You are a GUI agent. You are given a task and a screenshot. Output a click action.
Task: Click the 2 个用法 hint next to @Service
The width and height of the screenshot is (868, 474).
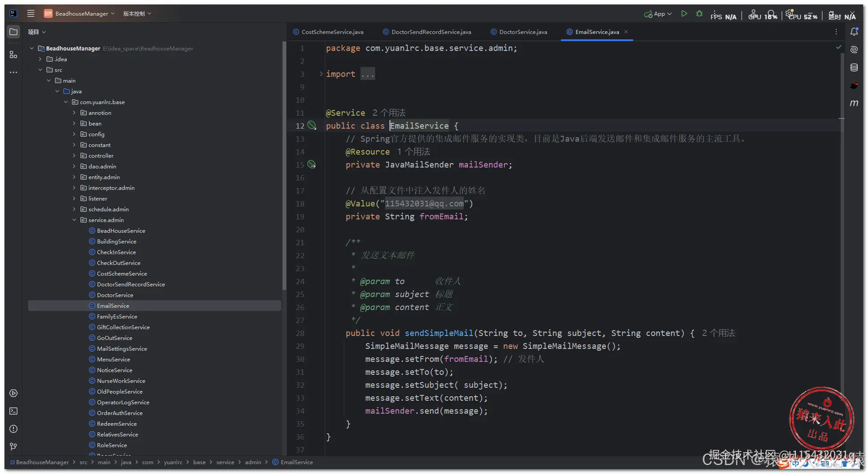[x=389, y=113]
